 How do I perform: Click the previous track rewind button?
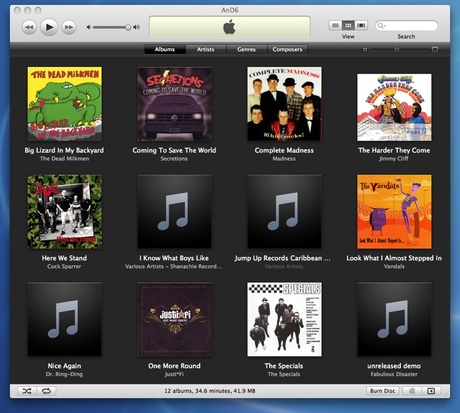coord(29,27)
